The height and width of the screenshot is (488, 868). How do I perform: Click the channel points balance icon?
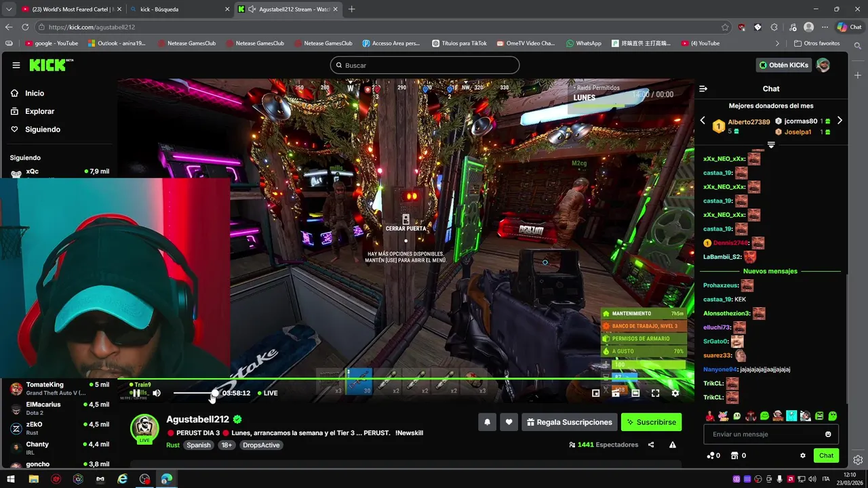(710, 455)
